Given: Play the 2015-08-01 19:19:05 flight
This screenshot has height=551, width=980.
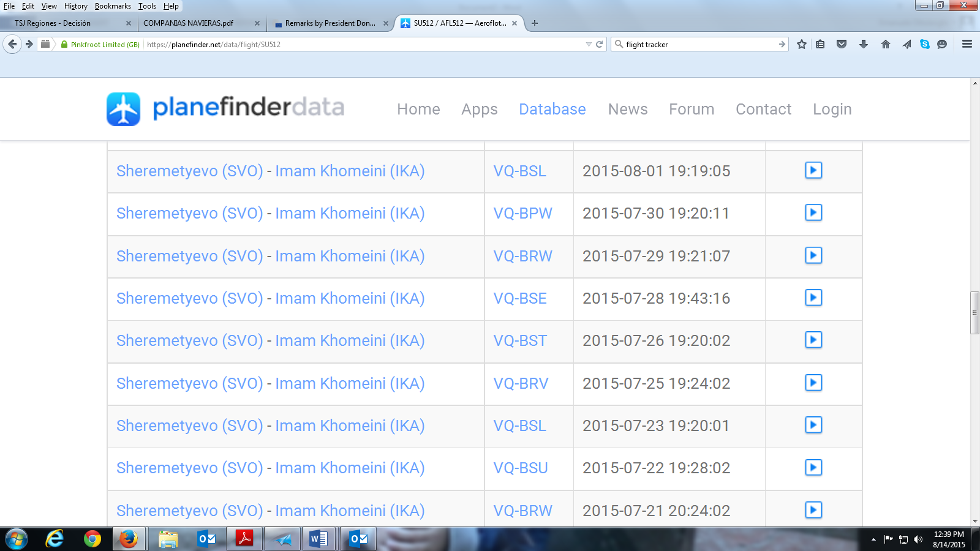Looking at the screenshot, I should [x=813, y=170].
